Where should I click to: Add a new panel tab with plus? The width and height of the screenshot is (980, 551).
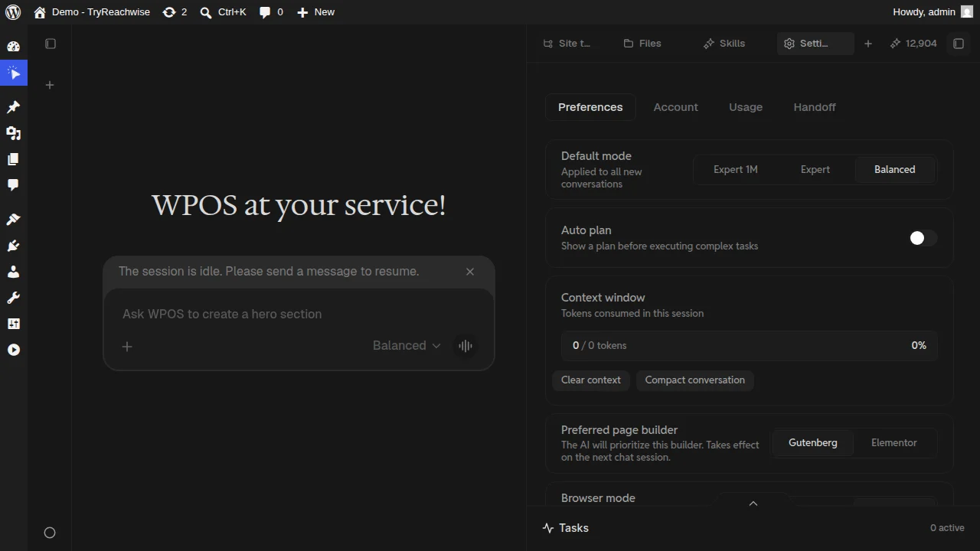tap(868, 44)
